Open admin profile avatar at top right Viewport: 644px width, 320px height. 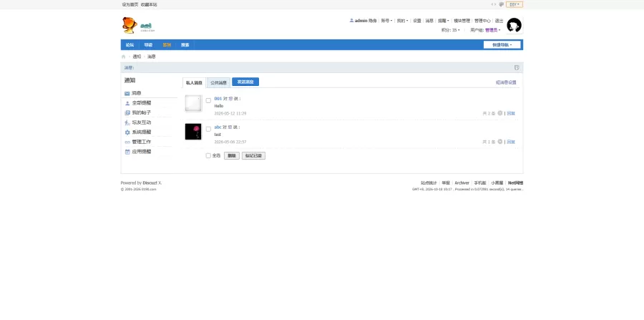coord(514,25)
